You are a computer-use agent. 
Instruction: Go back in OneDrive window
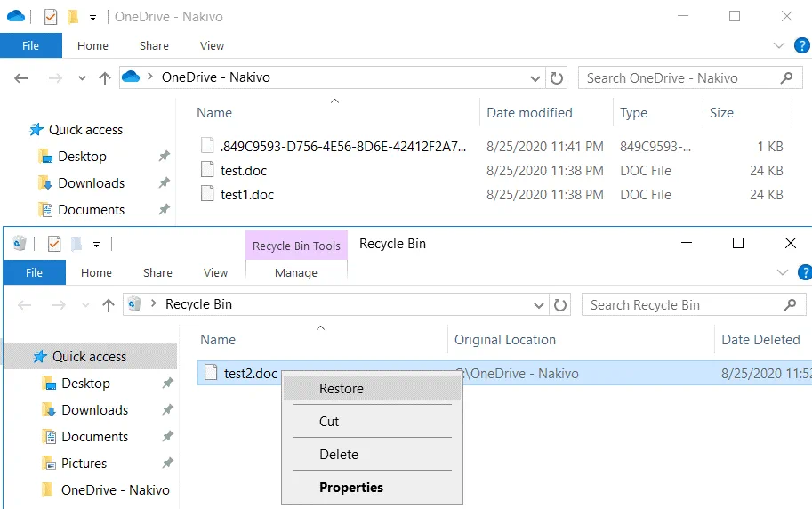coord(20,78)
